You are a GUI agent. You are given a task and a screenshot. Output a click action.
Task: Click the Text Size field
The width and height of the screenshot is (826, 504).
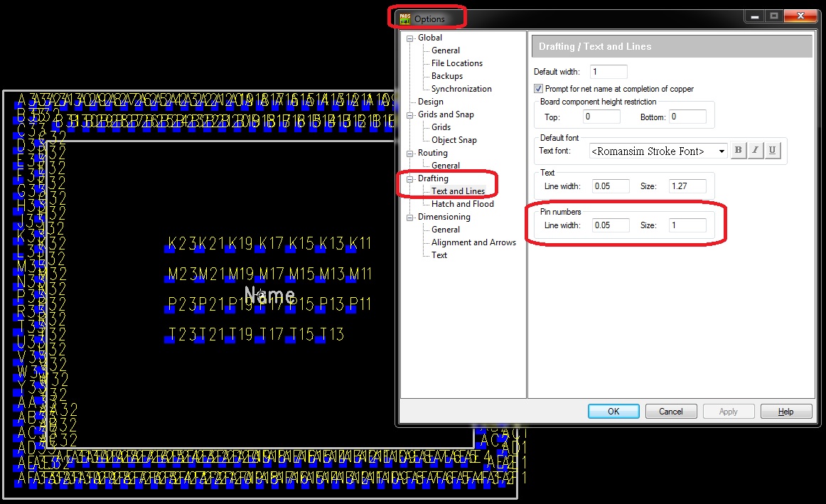tap(687, 186)
